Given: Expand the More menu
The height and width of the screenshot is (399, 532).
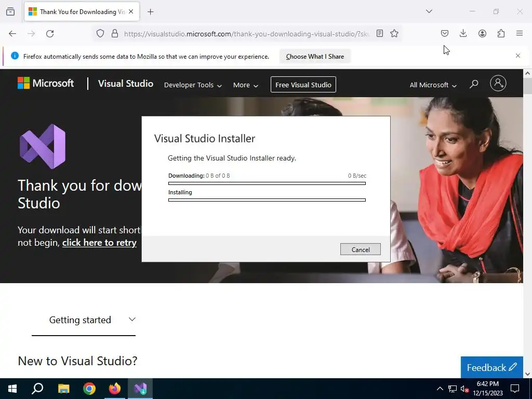Looking at the screenshot, I should [246, 85].
